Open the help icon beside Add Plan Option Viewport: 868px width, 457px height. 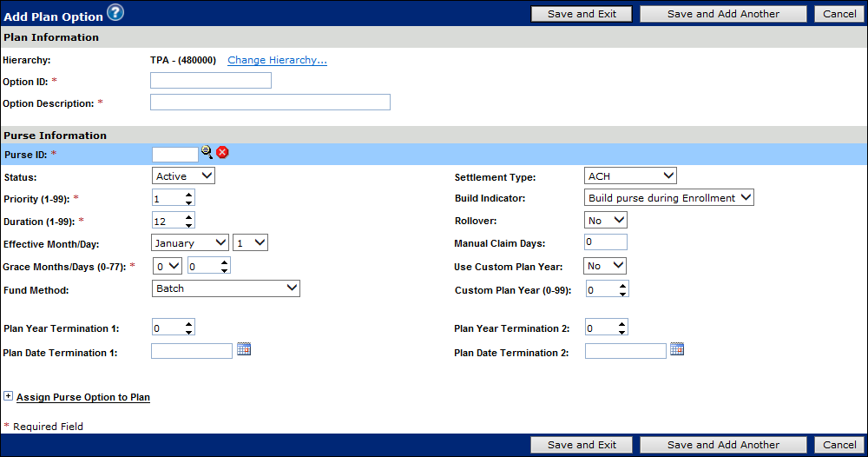pyautogui.click(x=115, y=12)
